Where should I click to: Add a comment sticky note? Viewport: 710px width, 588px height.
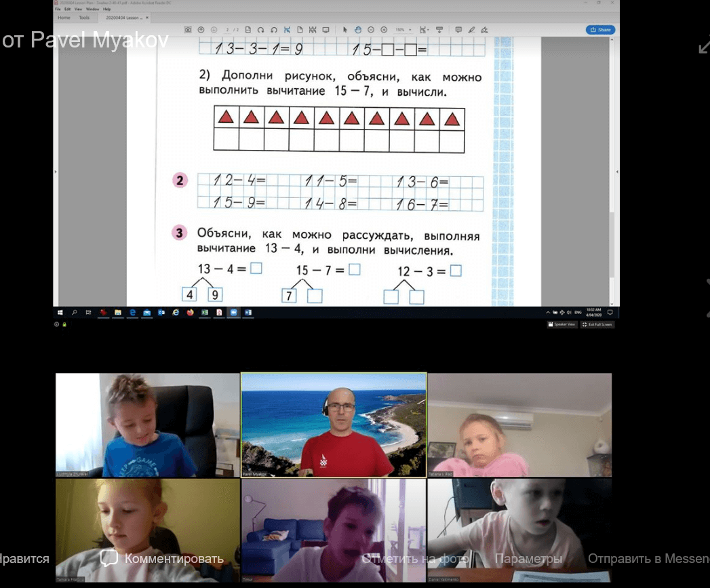pyautogui.click(x=458, y=30)
